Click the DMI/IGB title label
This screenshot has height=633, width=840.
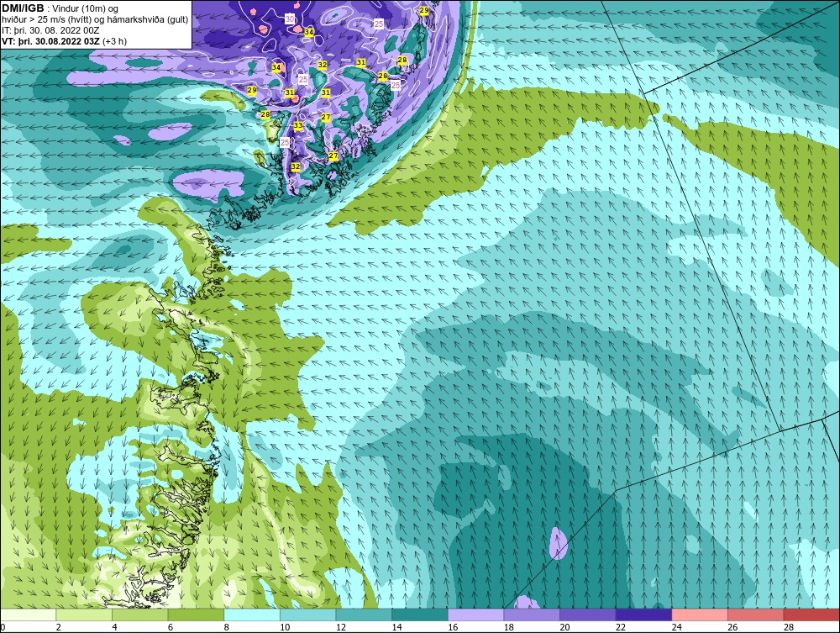(x=23, y=8)
